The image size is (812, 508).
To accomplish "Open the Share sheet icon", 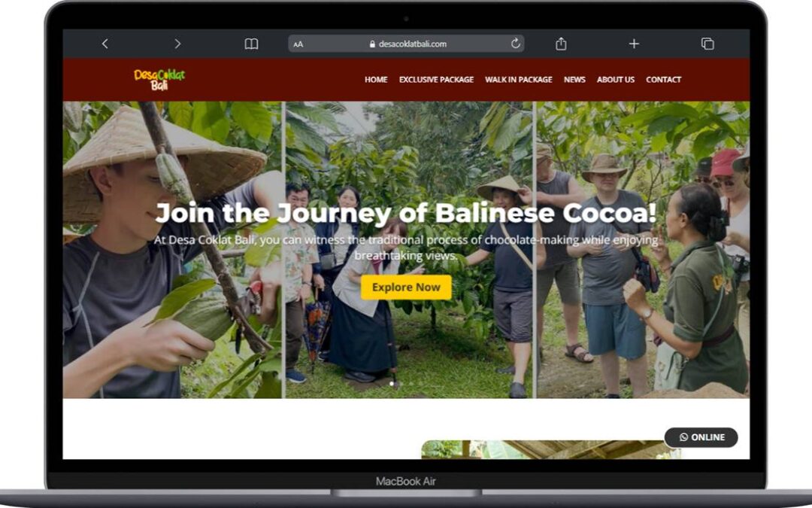I will click(x=561, y=44).
